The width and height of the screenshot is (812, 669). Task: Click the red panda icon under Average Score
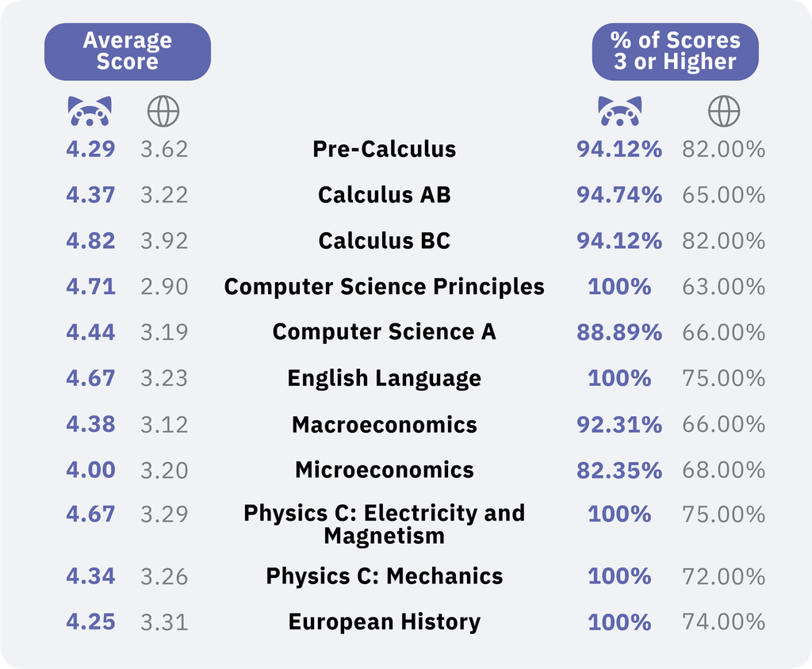(x=90, y=111)
